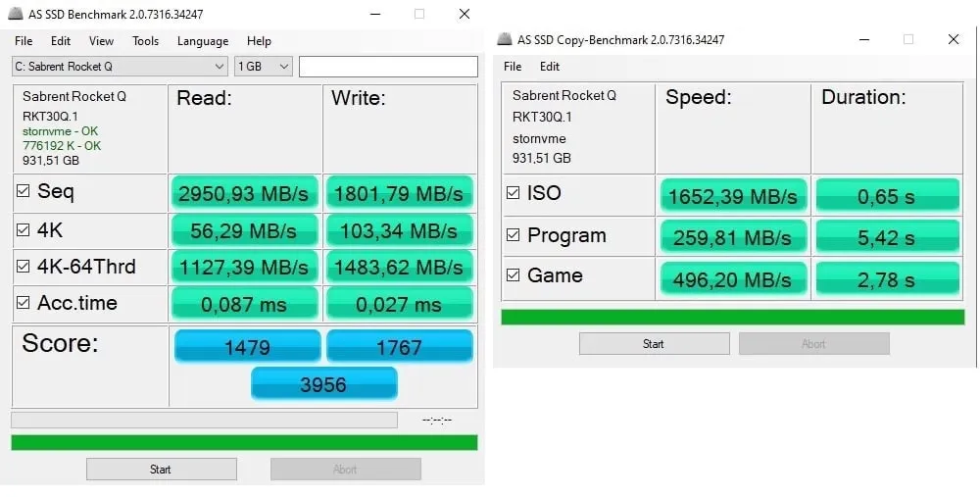
Task: Open Edit menu in AS SSD Benchmark window
Action: coord(61,41)
